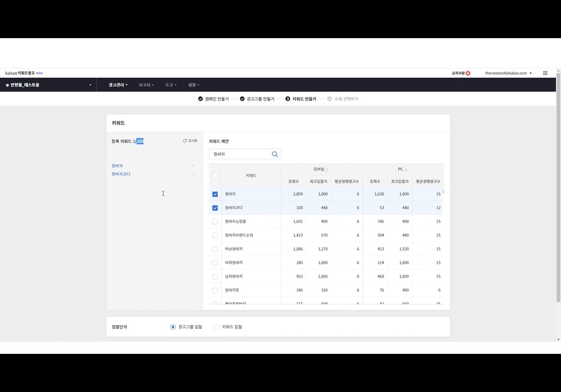Click mobile views value 2,859

pos(298,194)
